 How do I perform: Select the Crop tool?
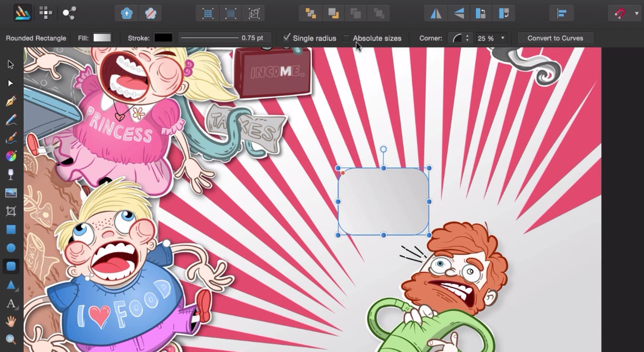pyautogui.click(x=11, y=212)
